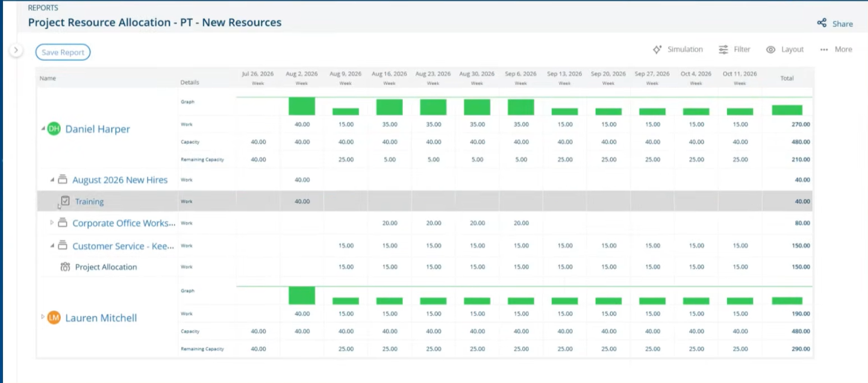Click the August 2026 New Hires project icon
Viewport: 868px width, 383px height.
point(62,179)
